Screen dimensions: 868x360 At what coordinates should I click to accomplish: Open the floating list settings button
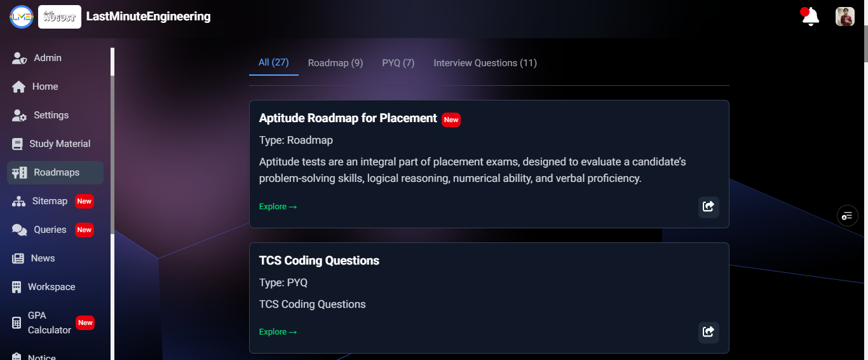tap(847, 216)
